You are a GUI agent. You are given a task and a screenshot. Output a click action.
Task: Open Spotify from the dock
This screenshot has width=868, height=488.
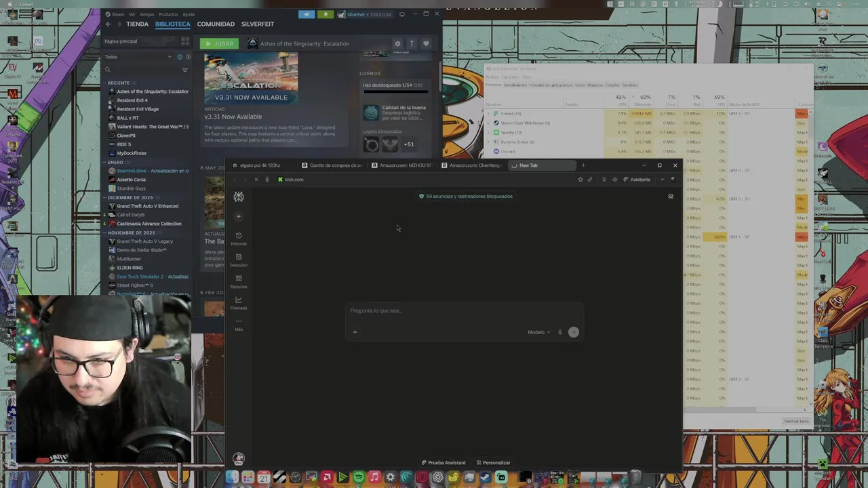tap(359, 478)
